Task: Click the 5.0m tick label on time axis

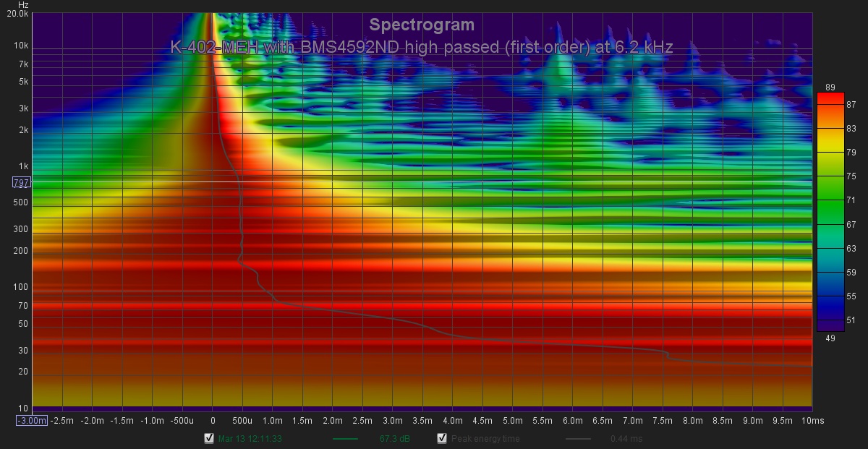Action: pos(513,420)
